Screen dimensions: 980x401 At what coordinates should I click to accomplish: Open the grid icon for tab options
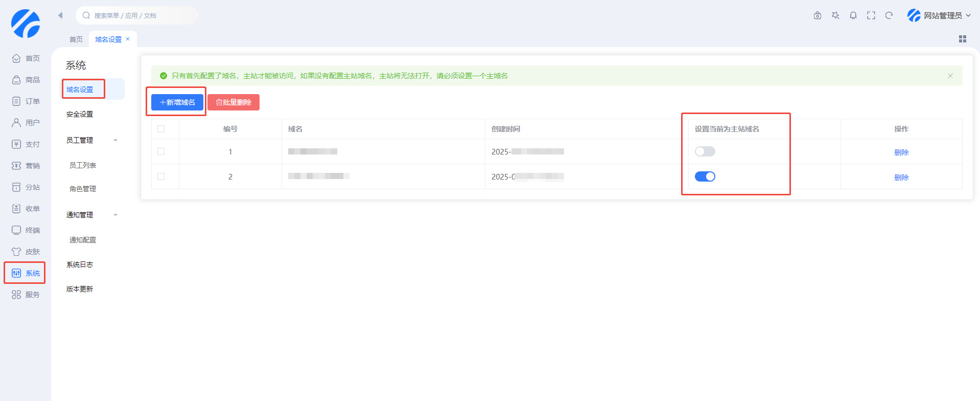point(963,39)
